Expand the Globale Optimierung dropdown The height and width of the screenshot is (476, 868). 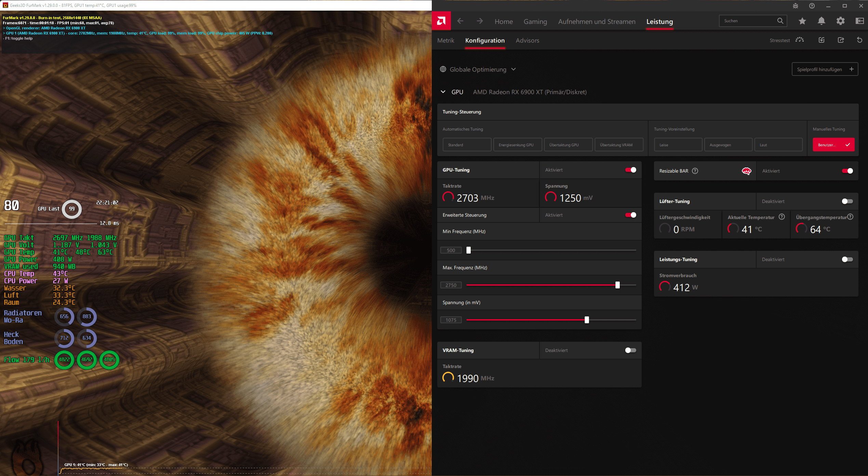coord(513,69)
